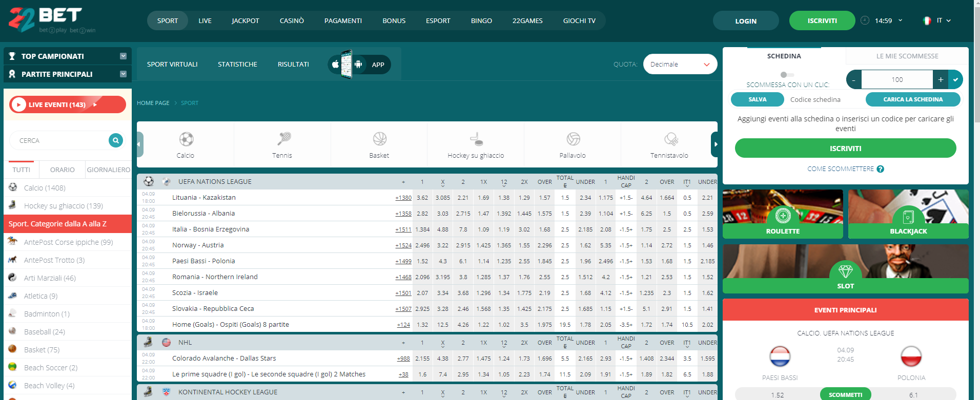Decrease stake with minus button
Image resolution: width=980 pixels, height=400 pixels.
[x=854, y=79]
